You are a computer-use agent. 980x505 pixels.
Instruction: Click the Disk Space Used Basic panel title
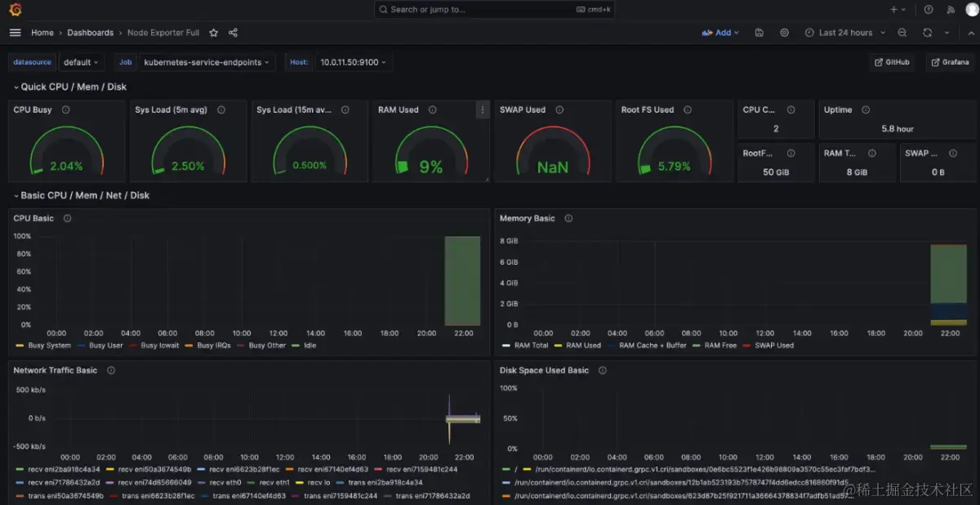[545, 370]
